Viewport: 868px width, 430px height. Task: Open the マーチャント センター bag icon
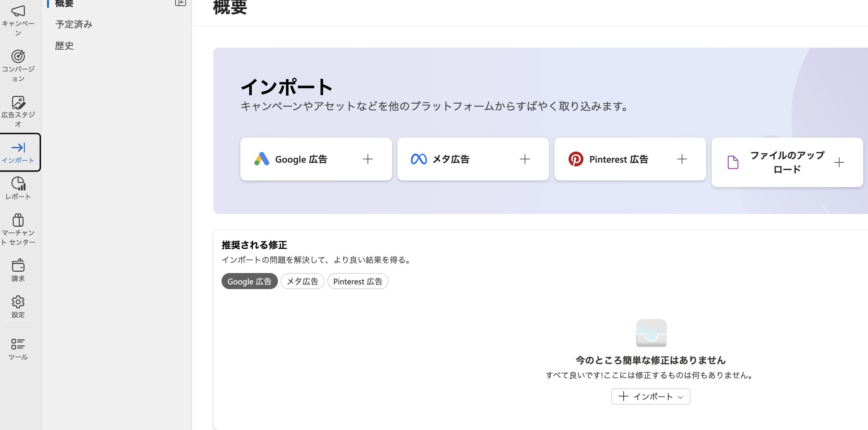tap(18, 220)
